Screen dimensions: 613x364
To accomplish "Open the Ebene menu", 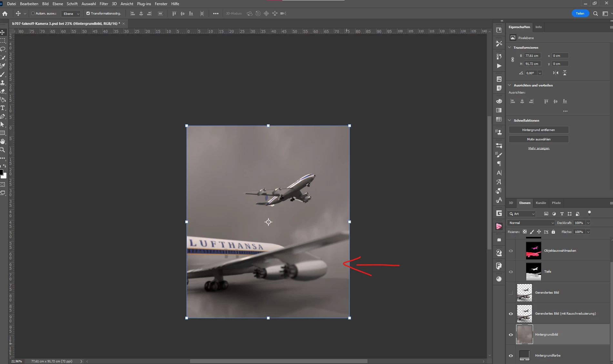I will coord(58,4).
